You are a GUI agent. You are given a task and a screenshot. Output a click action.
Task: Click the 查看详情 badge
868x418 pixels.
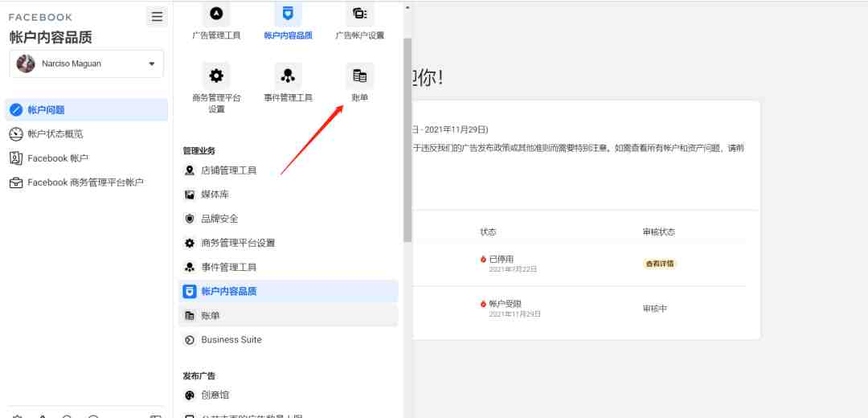(x=660, y=264)
